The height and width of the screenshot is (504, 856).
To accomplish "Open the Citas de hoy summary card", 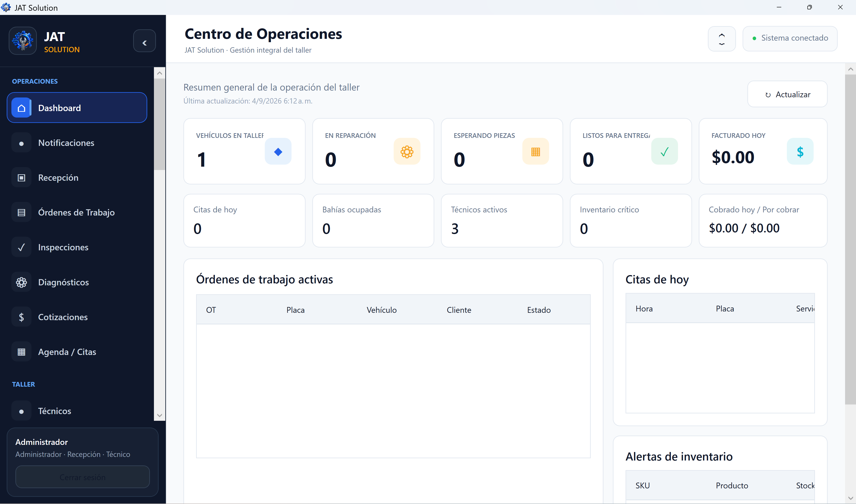I will (244, 221).
